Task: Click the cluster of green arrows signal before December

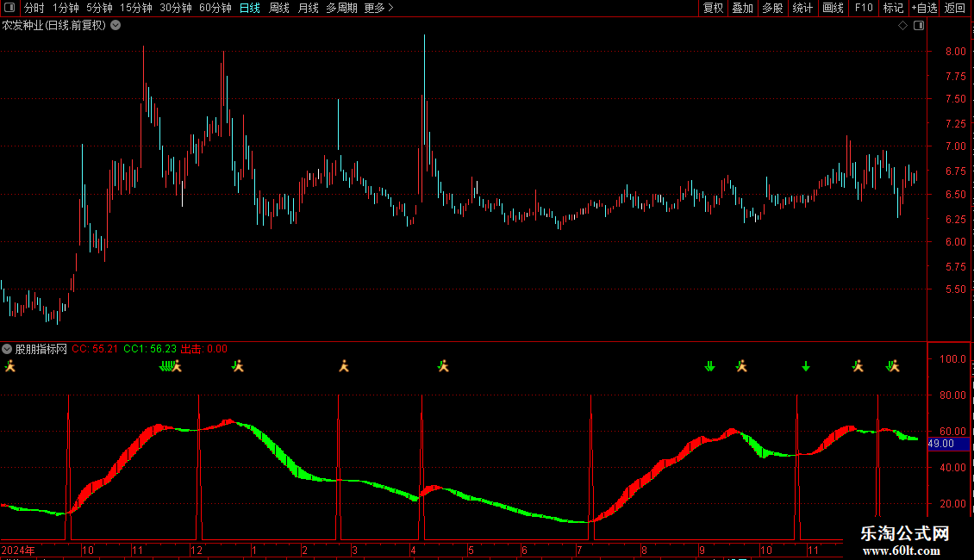Action: [165, 366]
